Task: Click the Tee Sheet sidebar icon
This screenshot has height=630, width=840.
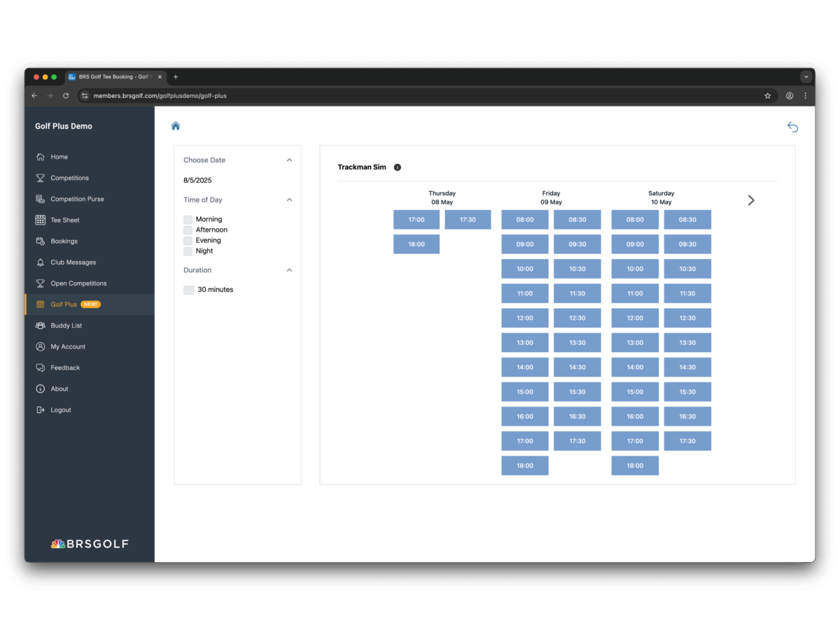Action: click(41, 220)
